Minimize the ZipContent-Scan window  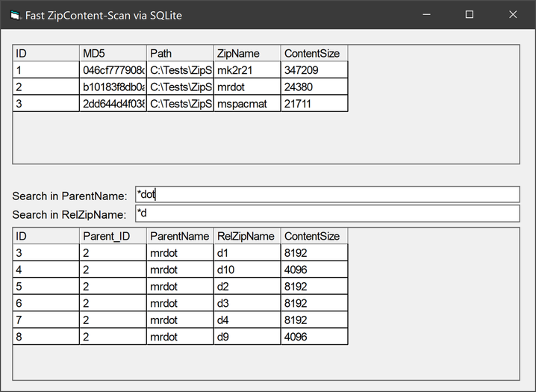coord(426,15)
